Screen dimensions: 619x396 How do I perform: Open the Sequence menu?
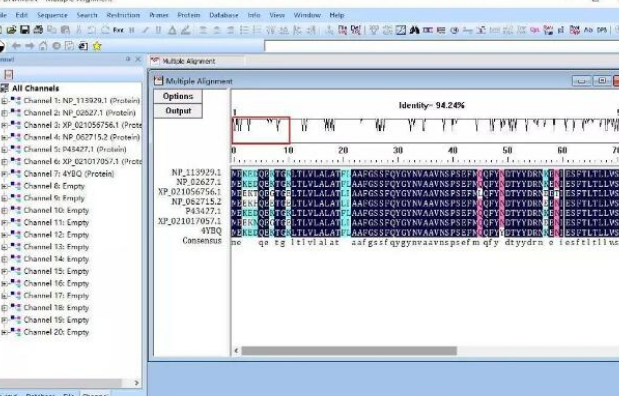pos(52,15)
